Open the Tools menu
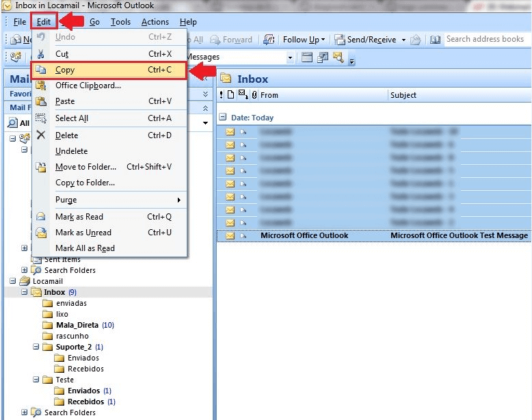532x420 pixels. [x=120, y=22]
